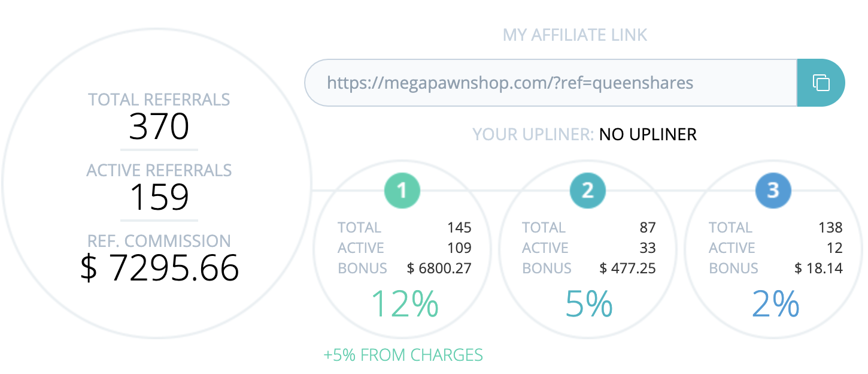Click level 1 bonus $6800.27
868x374 pixels.
[x=439, y=269]
